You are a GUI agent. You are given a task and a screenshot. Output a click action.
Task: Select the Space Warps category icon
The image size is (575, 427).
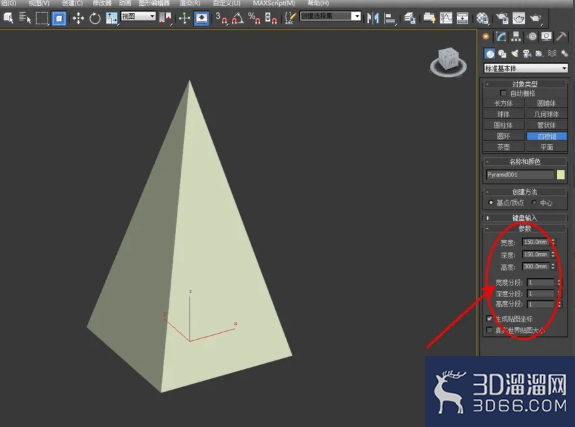552,54
